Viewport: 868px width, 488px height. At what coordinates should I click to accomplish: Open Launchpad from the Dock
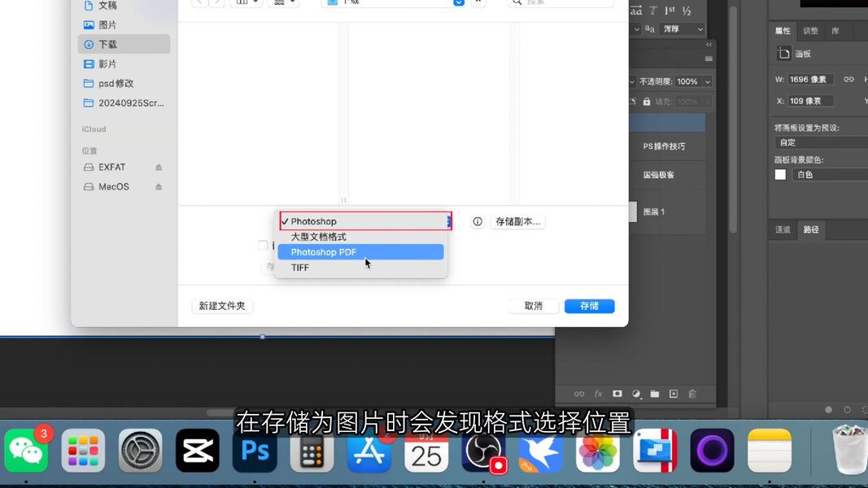point(84,451)
